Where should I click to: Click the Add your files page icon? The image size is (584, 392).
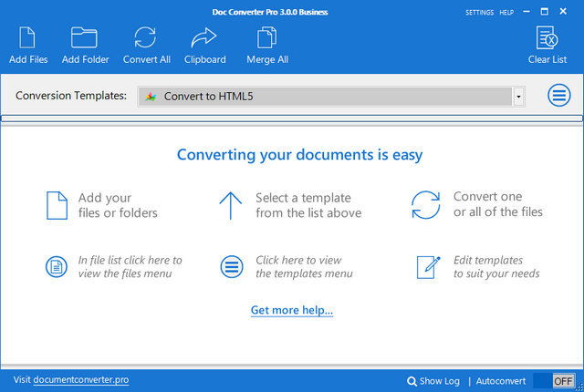tap(57, 205)
